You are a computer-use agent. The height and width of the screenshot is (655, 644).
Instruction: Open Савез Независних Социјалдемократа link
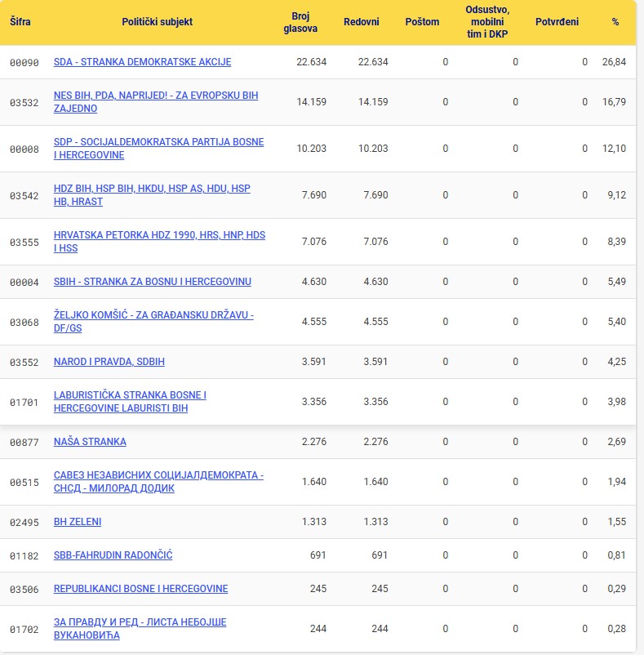(x=158, y=482)
